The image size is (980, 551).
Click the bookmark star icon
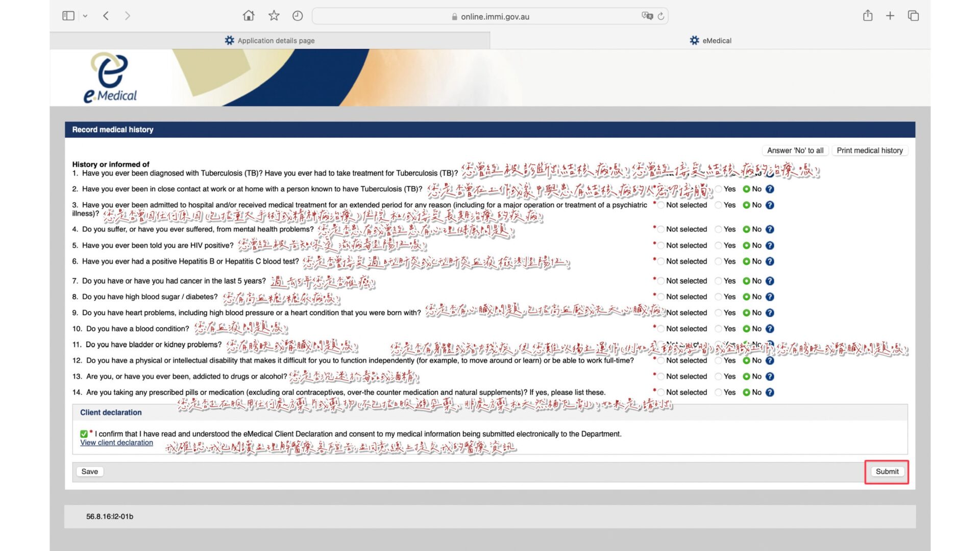pyautogui.click(x=274, y=16)
